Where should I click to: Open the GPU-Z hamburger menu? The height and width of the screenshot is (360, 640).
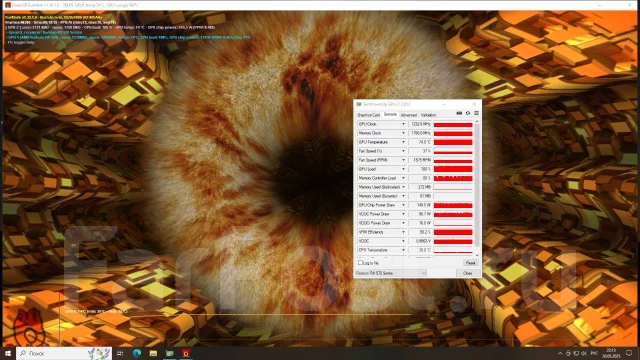(476, 113)
